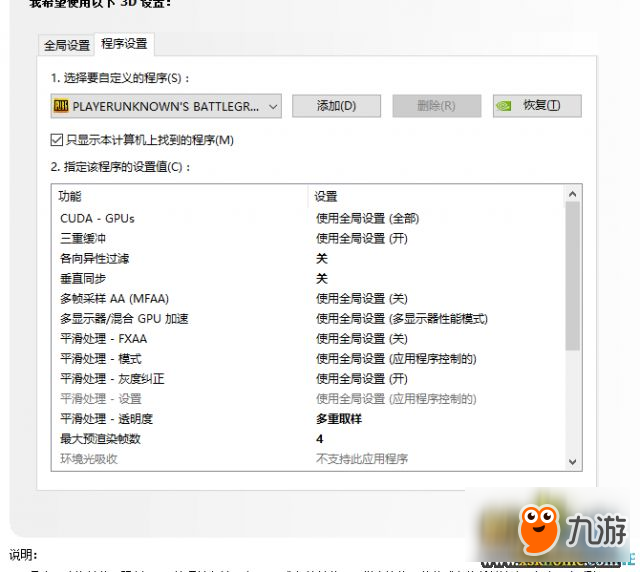Switch to the 全局设置 tab
This screenshot has width=640, height=572.
67,45
